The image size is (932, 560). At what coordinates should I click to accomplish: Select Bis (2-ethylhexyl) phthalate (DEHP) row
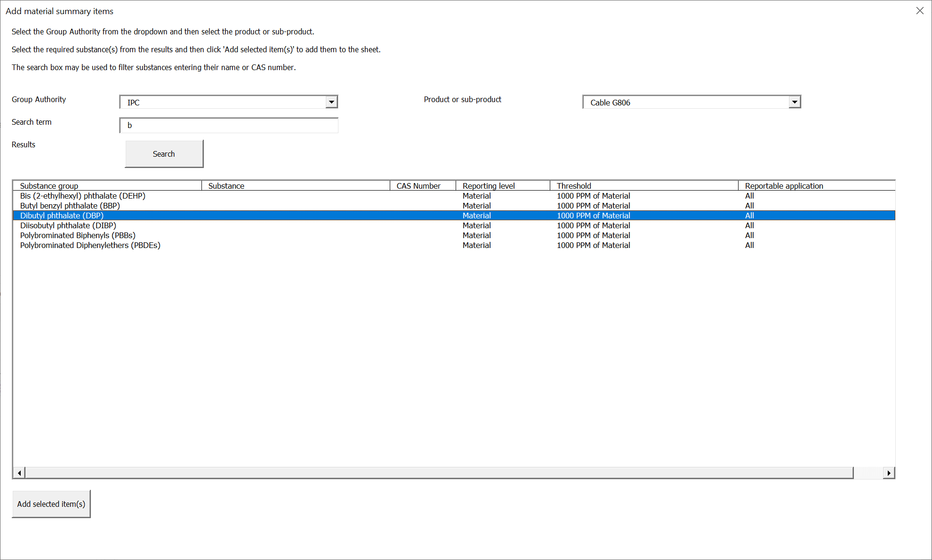83,196
